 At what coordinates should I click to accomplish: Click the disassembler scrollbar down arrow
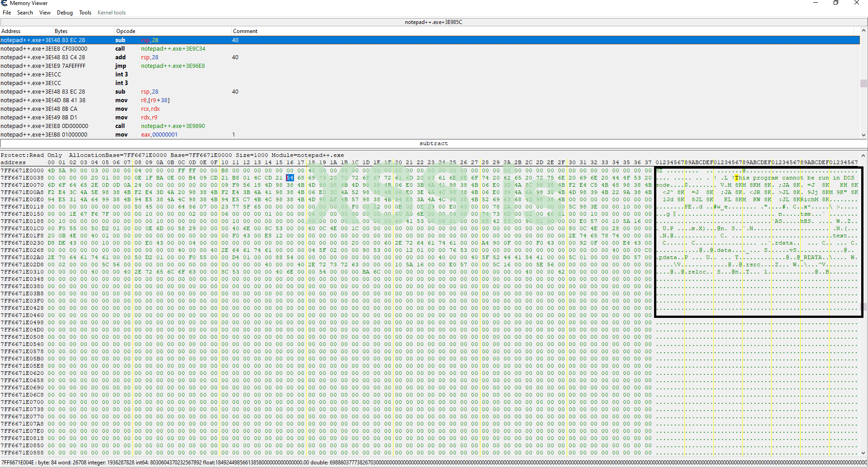[x=863, y=135]
